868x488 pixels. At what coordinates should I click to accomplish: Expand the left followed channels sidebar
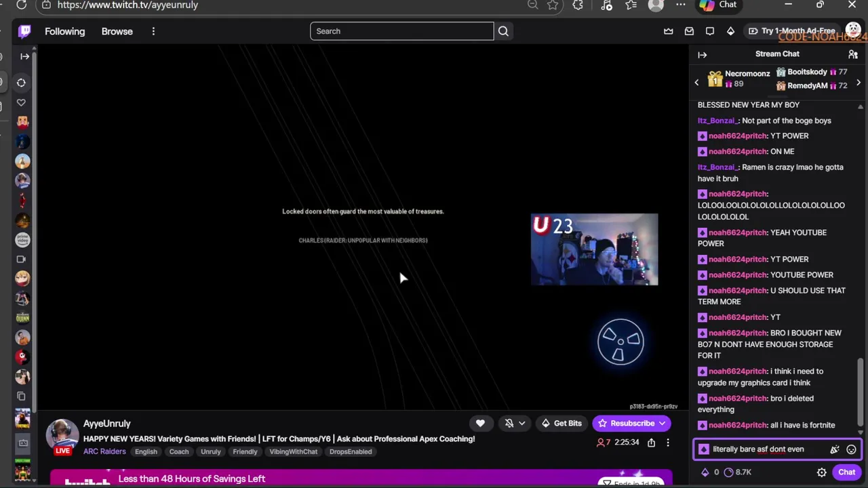[24, 56]
